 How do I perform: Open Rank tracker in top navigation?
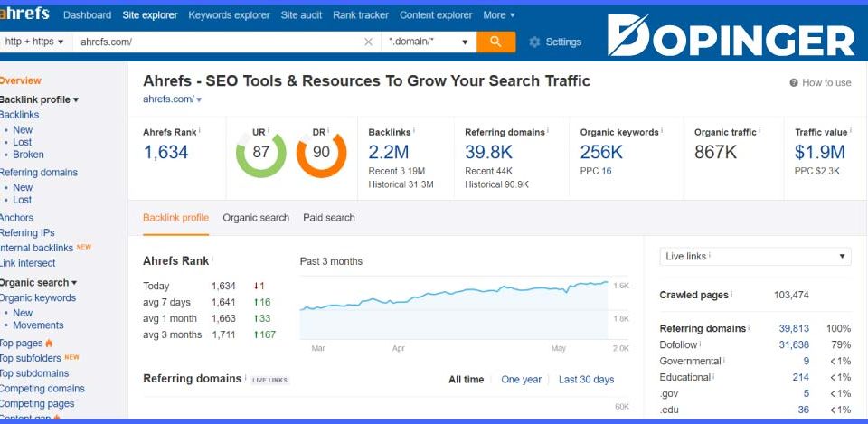[361, 15]
